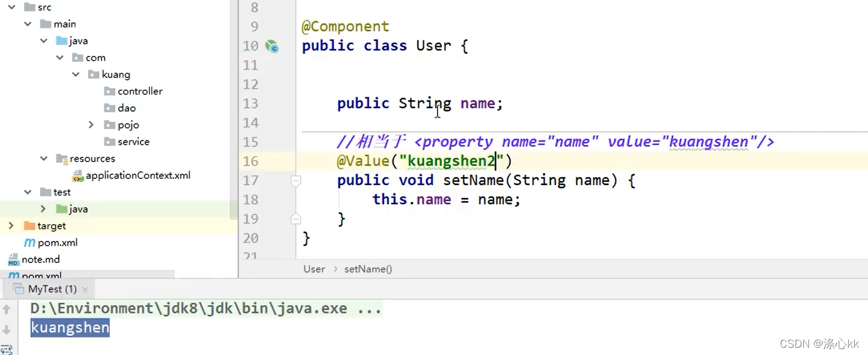Click the down arrow in run console

pyautogui.click(x=7, y=330)
